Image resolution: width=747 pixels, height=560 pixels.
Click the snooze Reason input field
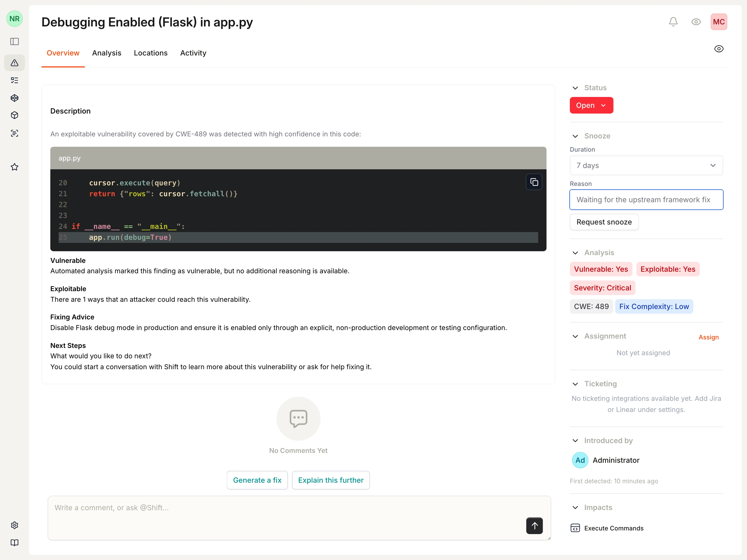pos(646,199)
